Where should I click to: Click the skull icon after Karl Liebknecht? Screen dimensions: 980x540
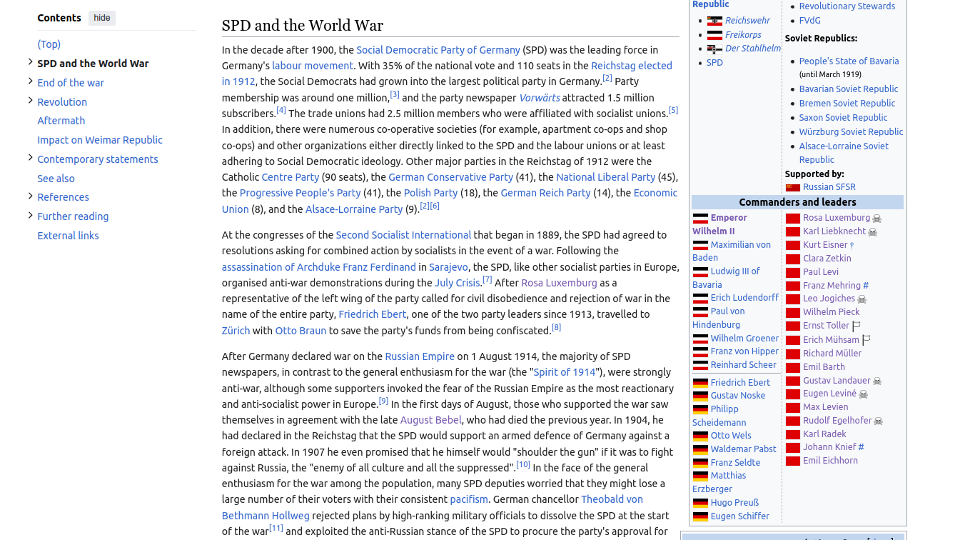872,232
